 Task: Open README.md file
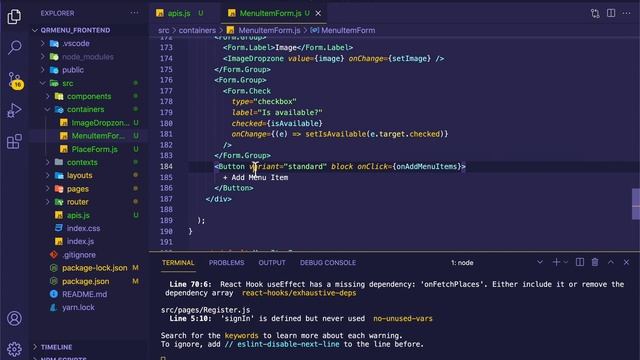(84, 294)
